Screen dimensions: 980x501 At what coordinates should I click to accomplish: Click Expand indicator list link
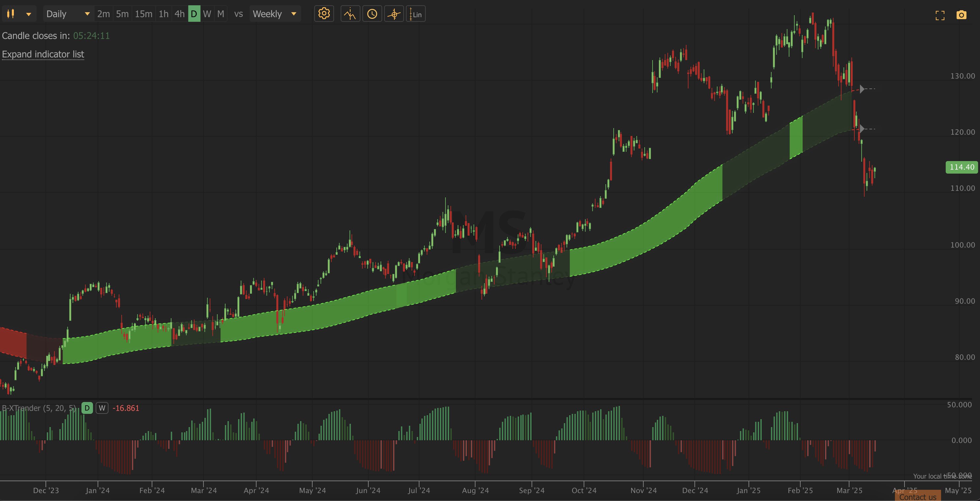coord(43,54)
